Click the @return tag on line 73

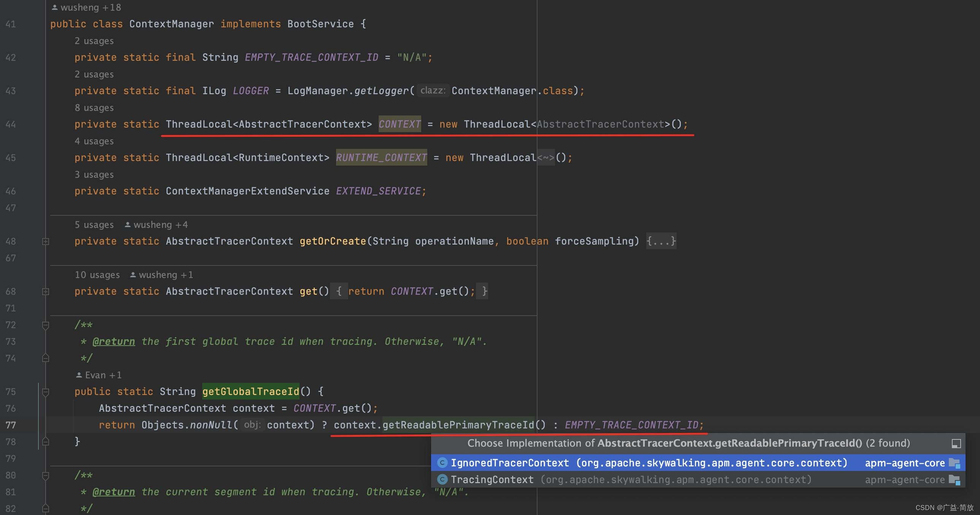113,342
